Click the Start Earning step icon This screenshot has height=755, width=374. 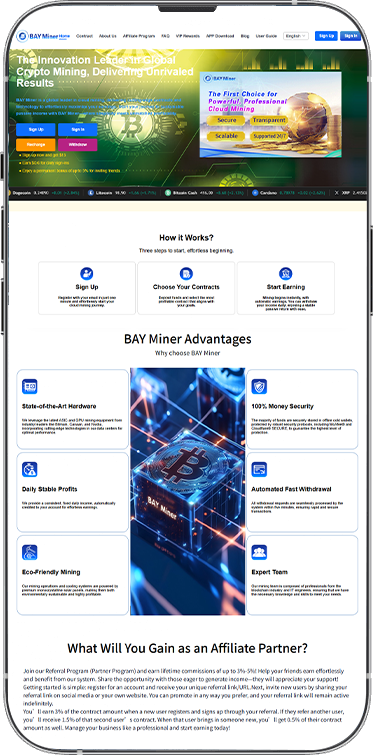click(x=285, y=273)
